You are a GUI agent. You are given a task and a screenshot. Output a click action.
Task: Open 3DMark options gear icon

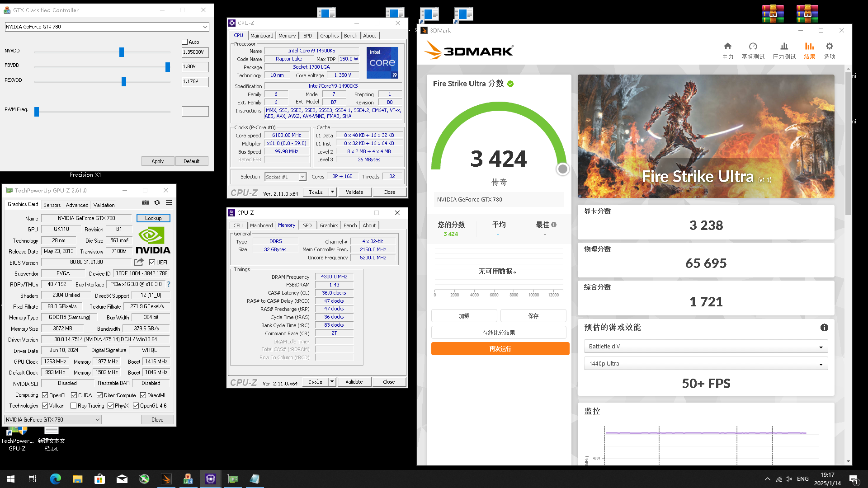coord(829,46)
